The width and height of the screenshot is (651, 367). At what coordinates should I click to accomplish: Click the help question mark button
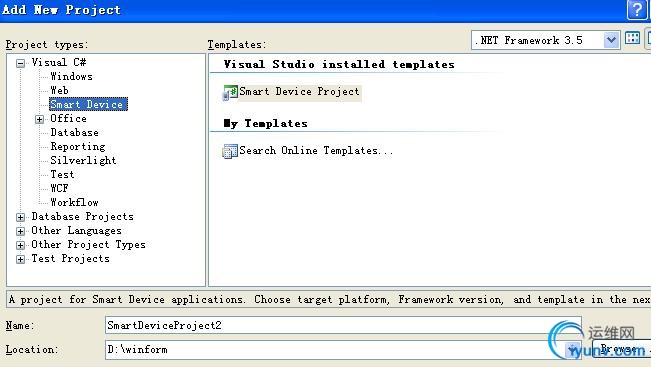click(636, 9)
